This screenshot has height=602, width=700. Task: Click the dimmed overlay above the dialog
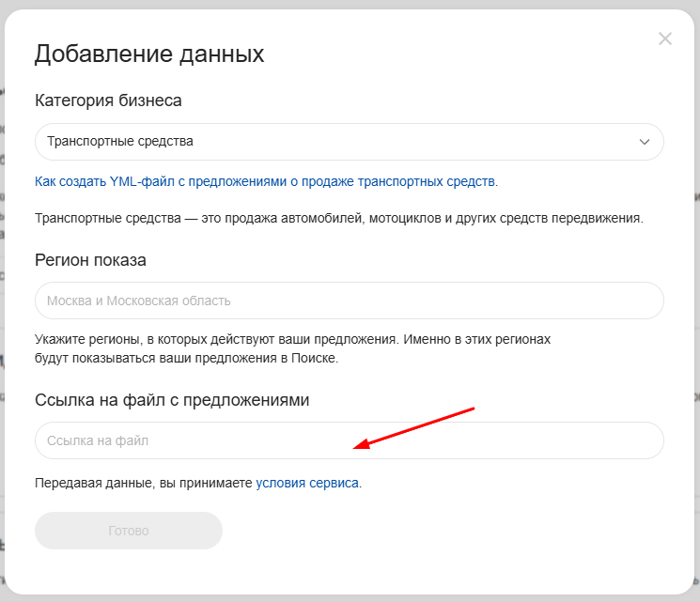tap(350, 5)
